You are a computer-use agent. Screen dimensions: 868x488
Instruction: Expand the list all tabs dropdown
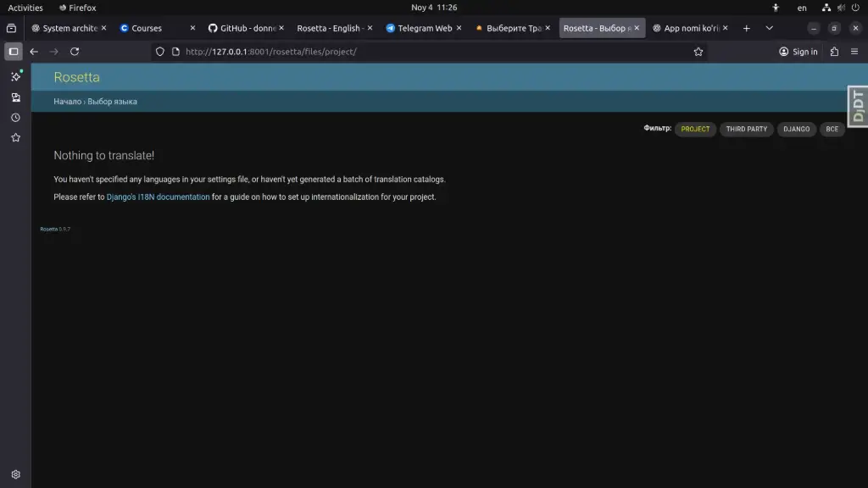pyautogui.click(x=769, y=28)
